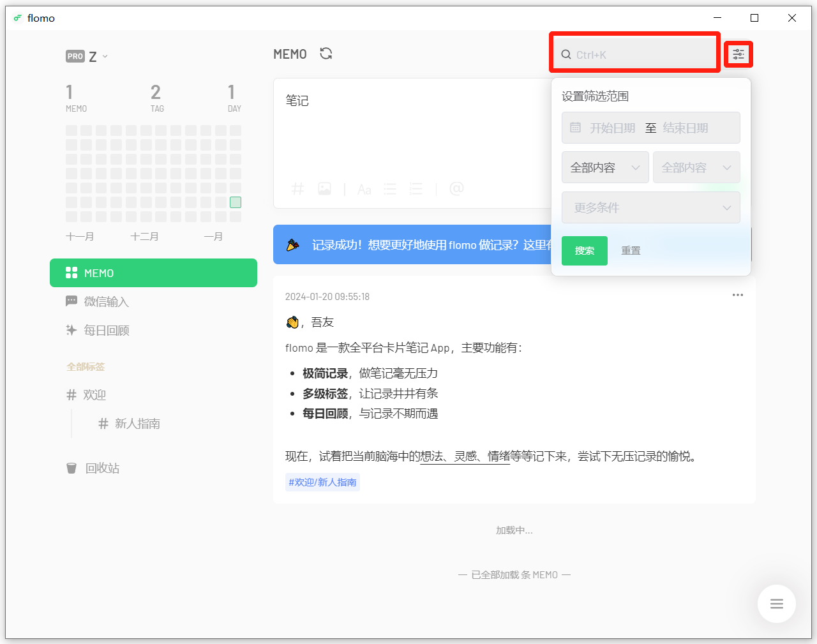The width and height of the screenshot is (817, 644).
Task: Click the 全部标签 section label
Action: click(86, 366)
